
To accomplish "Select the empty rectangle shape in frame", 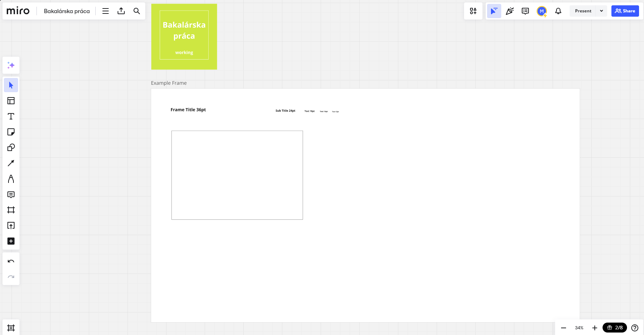I will tap(237, 175).
